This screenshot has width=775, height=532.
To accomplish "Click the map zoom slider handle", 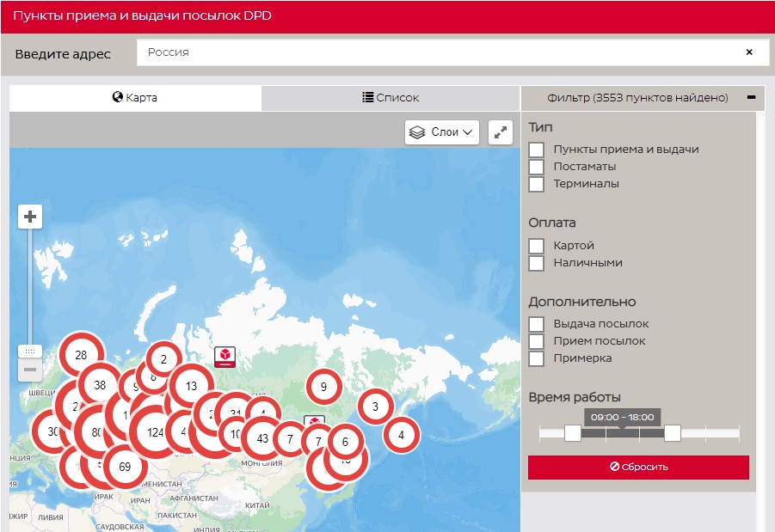I will 30,352.
